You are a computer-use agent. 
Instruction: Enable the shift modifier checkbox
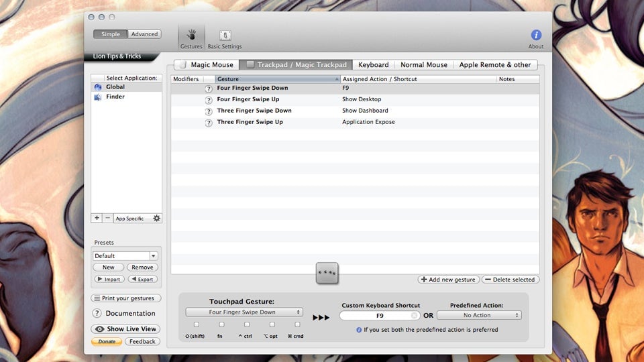tap(197, 324)
